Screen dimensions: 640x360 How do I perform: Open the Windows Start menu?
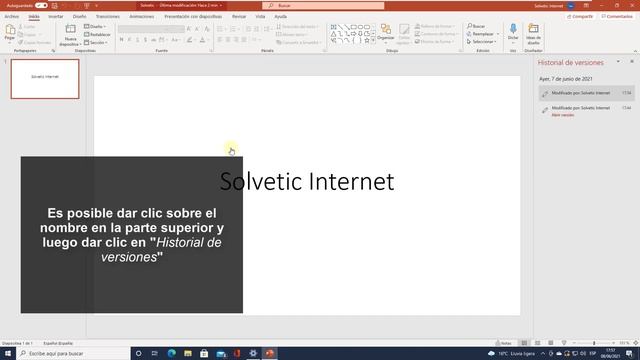click(8, 353)
